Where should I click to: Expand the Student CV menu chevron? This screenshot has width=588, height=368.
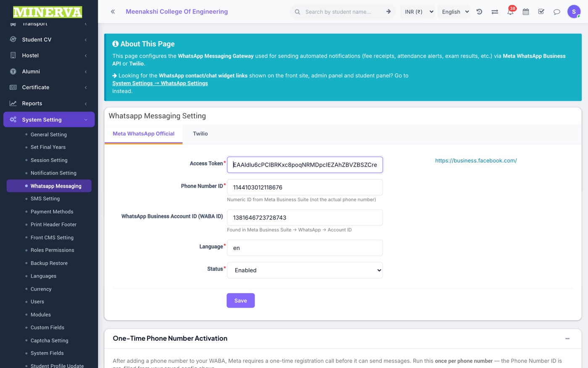(86, 40)
